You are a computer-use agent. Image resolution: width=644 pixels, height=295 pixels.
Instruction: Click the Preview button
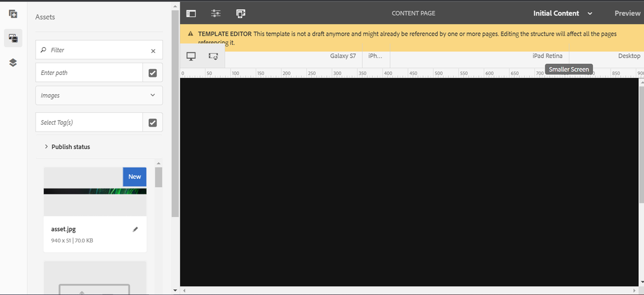tap(627, 13)
